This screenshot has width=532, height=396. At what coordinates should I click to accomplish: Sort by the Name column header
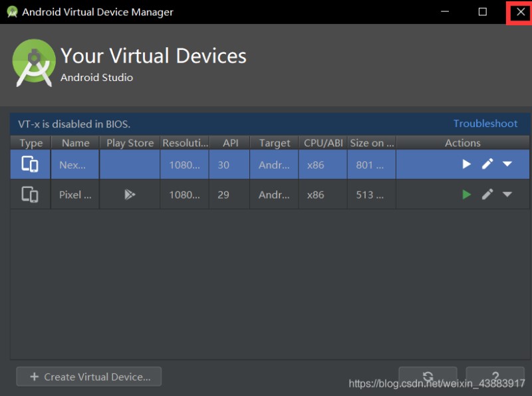[75, 143]
